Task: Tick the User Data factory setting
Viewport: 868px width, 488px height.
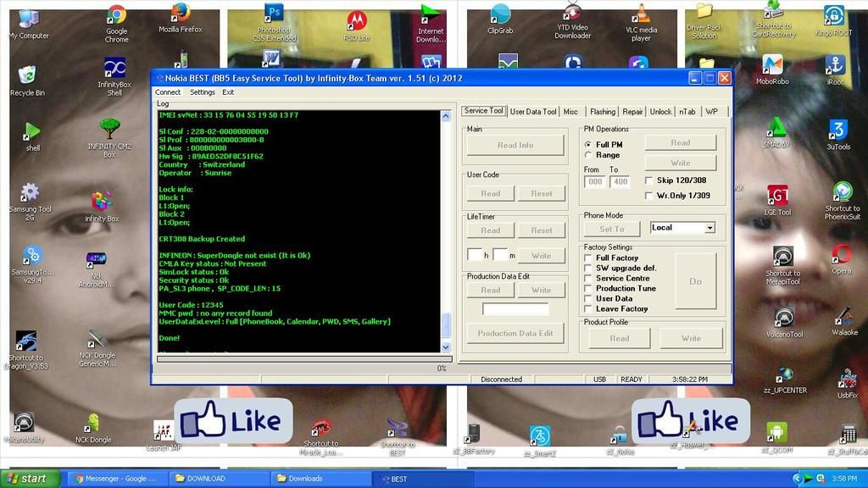Action: pyautogui.click(x=588, y=298)
